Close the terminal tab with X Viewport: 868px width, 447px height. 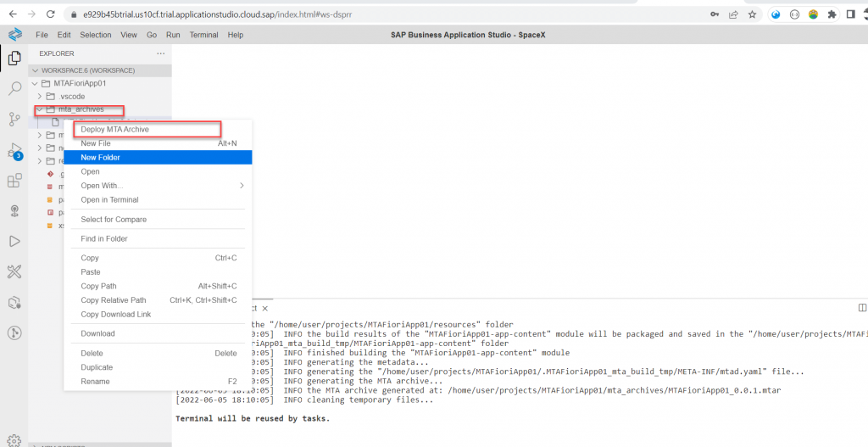click(265, 309)
